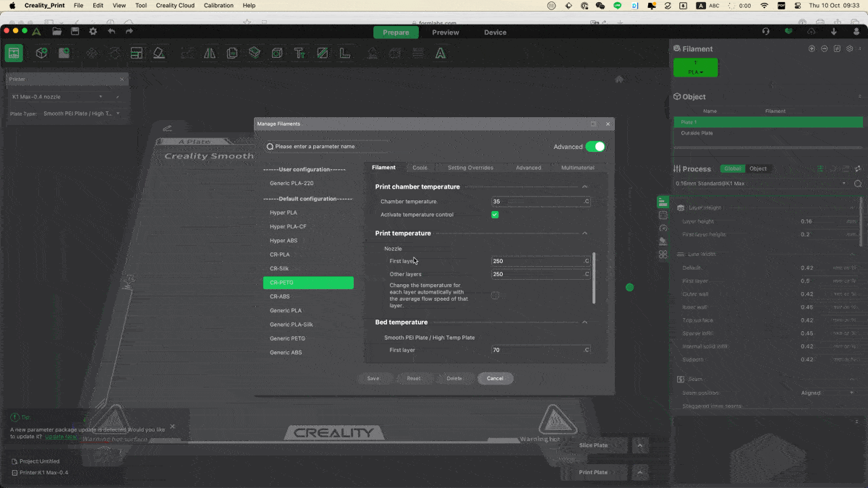This screenshot has height=488, width=868.
Task: Click the open folder icon in top toolbar
Action: pos(56,32)
